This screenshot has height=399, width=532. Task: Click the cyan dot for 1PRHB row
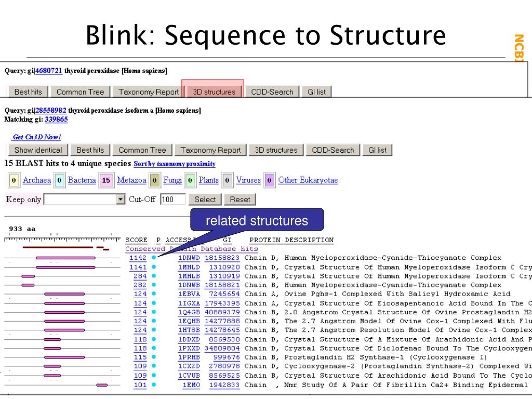click(x=154, y=356)
